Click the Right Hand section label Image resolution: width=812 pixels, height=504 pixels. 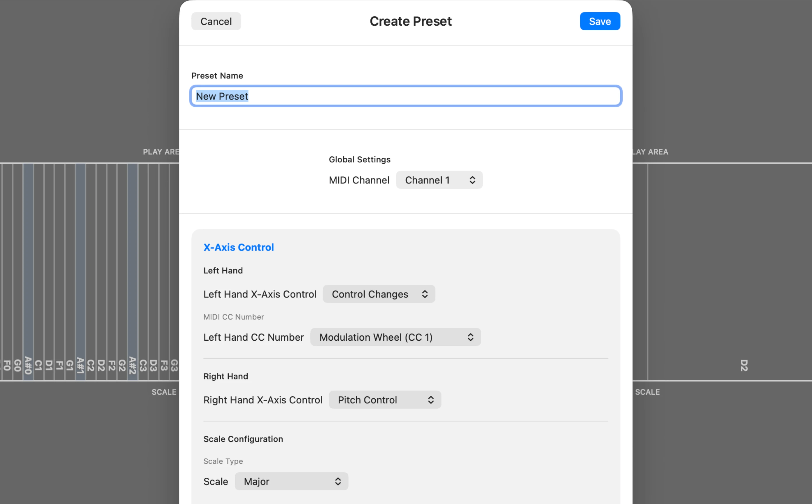click(x=226, y=376)
